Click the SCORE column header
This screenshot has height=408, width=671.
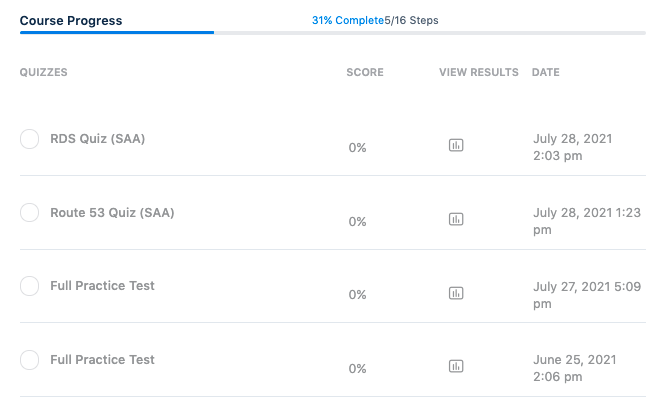[x=365, y=72]
